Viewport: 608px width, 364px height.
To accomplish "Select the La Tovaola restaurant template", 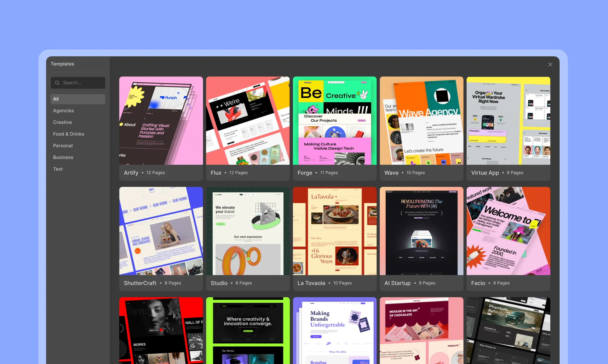I will (x=335, y=231).
